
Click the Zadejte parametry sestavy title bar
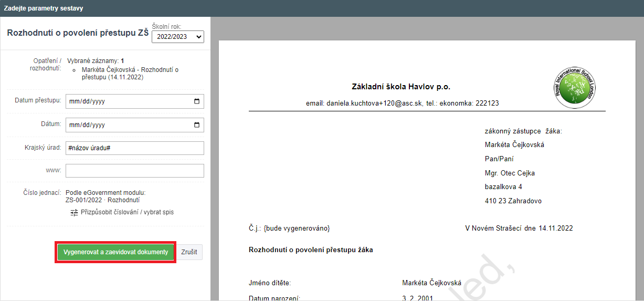(44, 8)
